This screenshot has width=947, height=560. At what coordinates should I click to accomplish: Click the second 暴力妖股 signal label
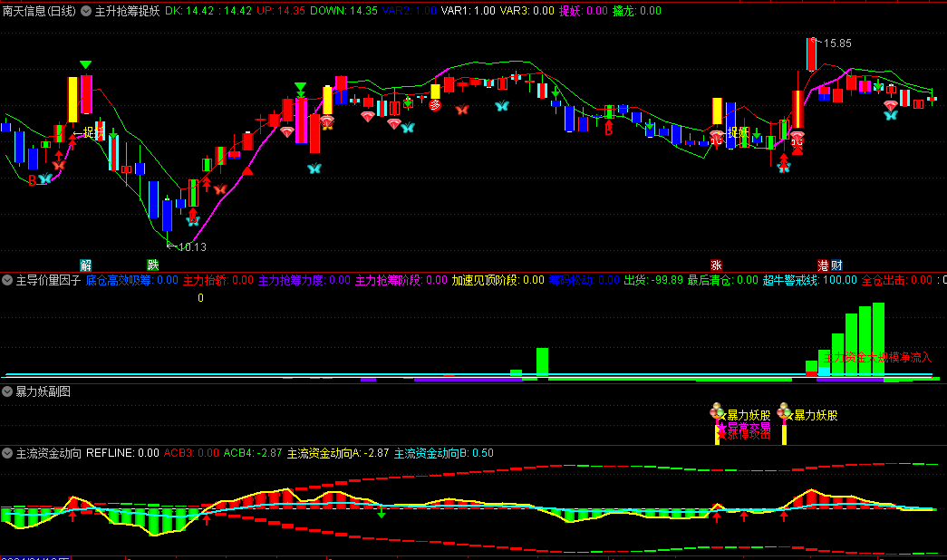click(816, 416)
